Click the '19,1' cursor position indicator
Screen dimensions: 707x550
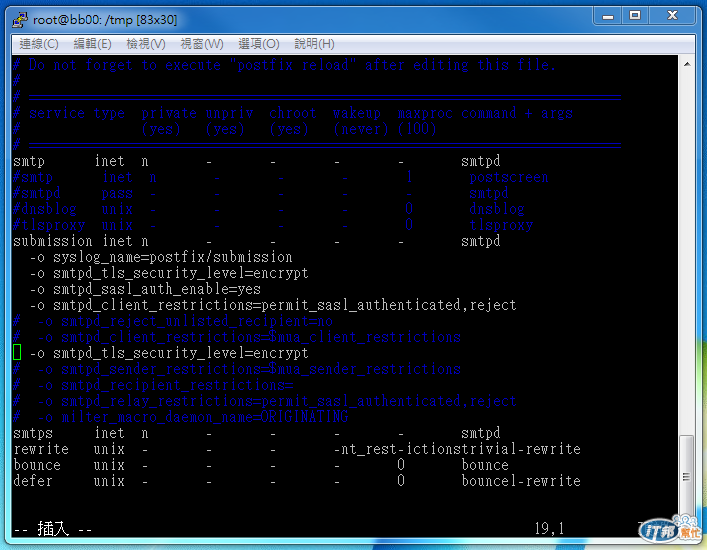[549, 528]
